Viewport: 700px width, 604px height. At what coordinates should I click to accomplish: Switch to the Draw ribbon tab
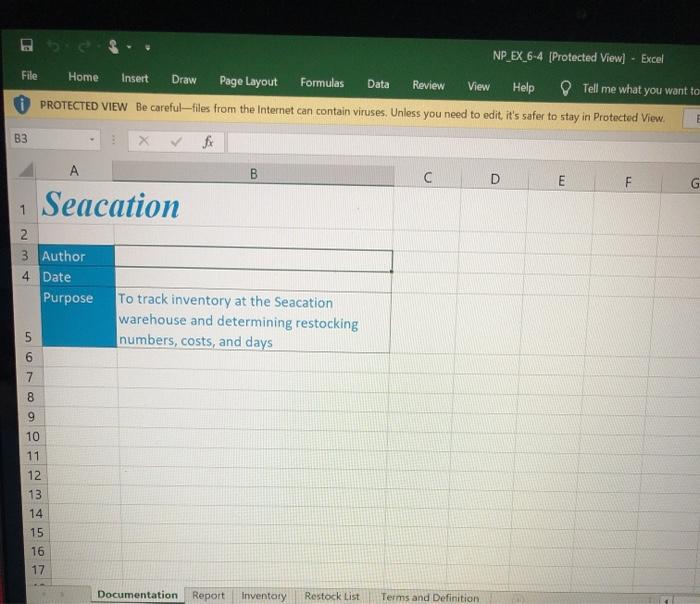click(x=184, y=79)
